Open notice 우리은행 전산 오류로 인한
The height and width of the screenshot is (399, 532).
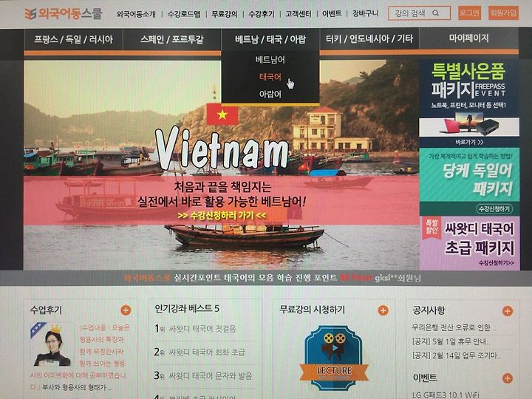454,327
